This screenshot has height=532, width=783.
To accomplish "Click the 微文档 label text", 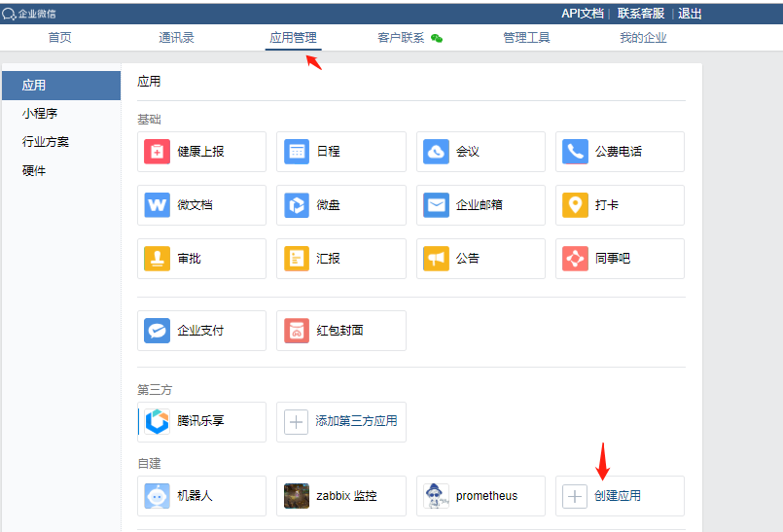I will pyautogui.click(x=195, y=205).
